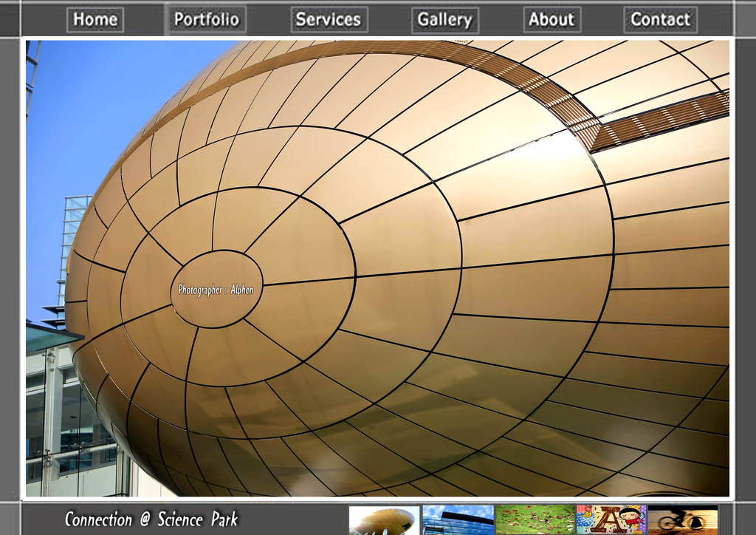Viewport: 756px width, 535px height.
Task: Select the cartoon letter A thumbnail
Action: [x=611, y=520]
